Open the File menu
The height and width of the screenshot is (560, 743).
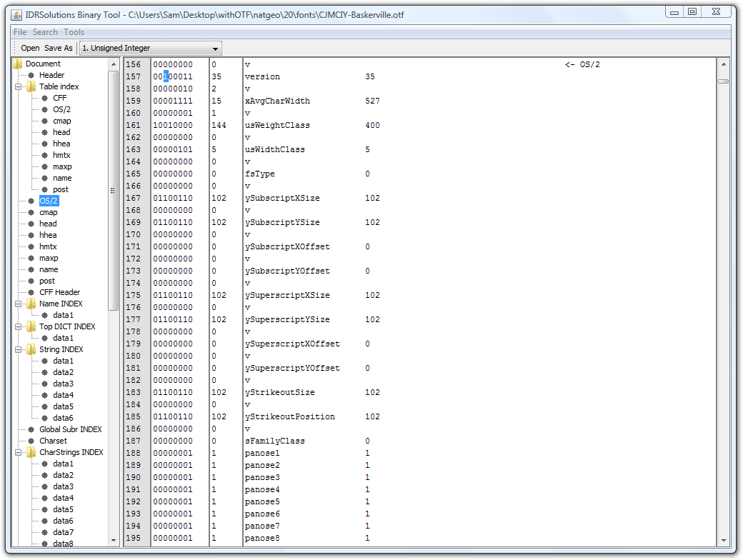pyautogui.click(x=20, y=32)
